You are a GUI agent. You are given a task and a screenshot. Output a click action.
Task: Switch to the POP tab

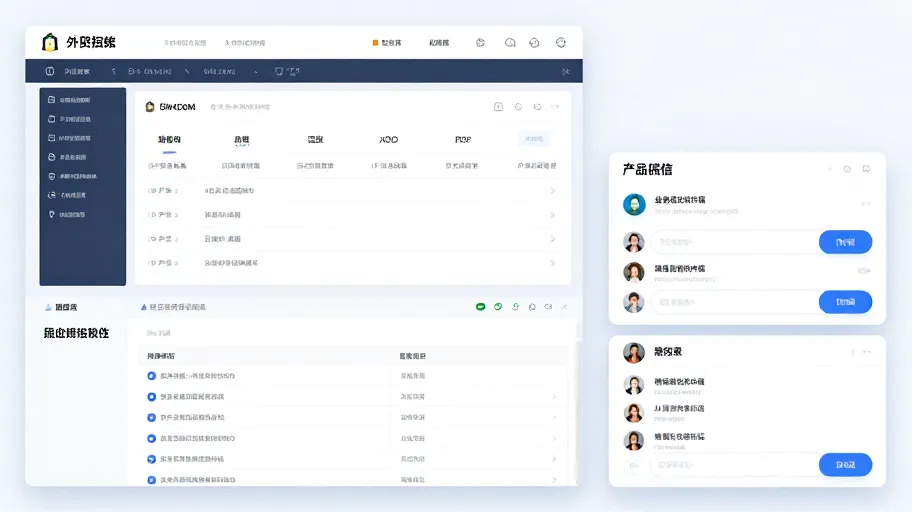point(463,140)
